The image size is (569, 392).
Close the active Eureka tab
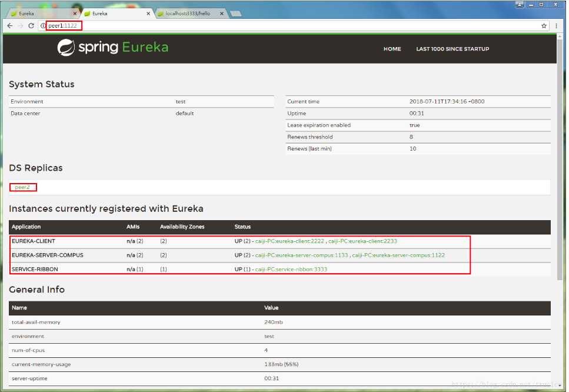pos(148,14)
